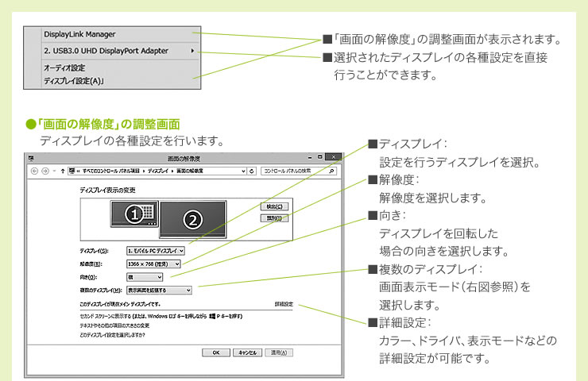This screenshot has height=381, width=588.
Task: Go up one level with up arrow
Action: click(63, 171)
